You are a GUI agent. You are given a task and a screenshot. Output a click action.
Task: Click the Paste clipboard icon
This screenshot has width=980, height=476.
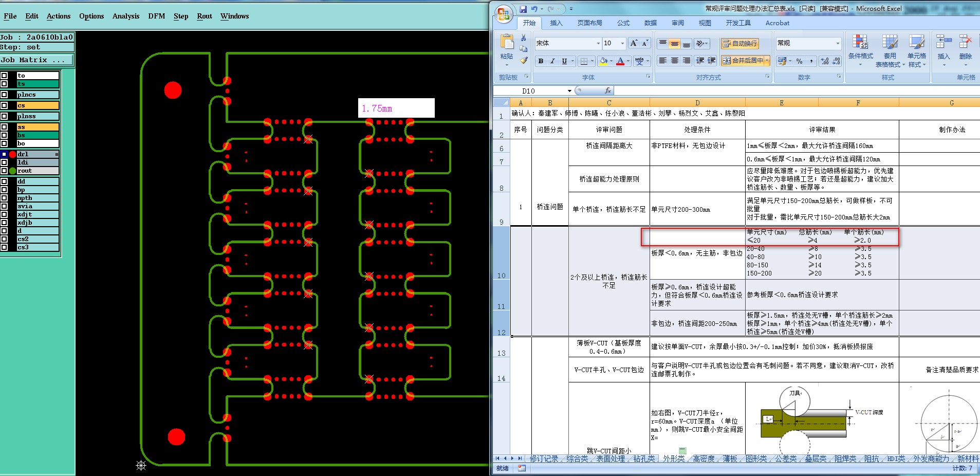(x=507, y=42)
